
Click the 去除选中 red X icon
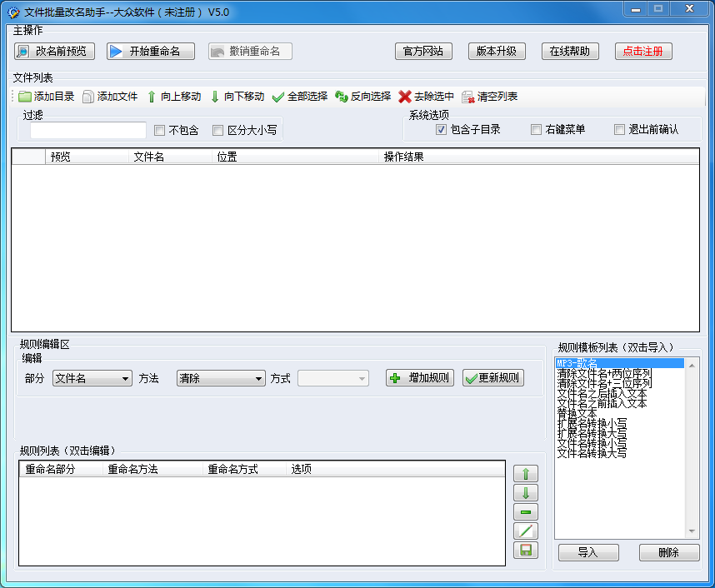405,97
